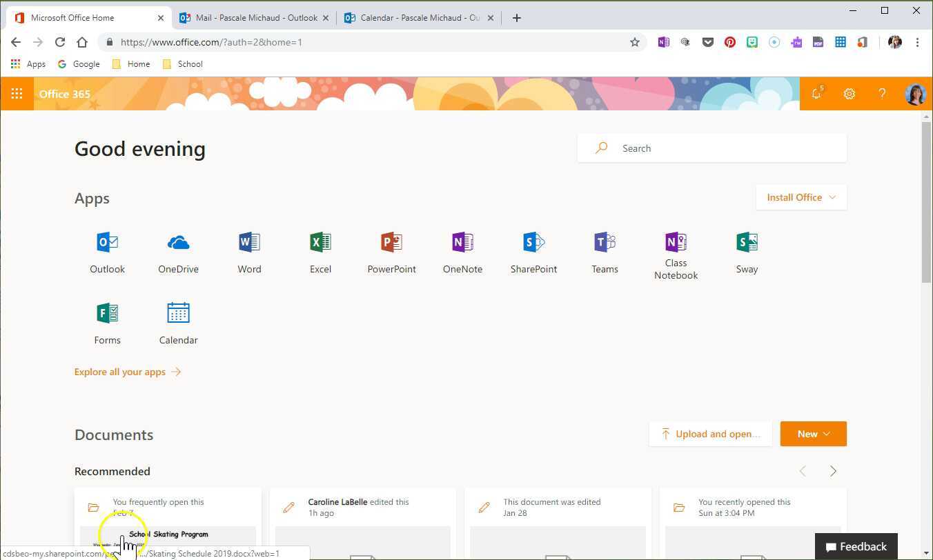
Task: Focus the browser address bar
Action: (x=373, y=42)
